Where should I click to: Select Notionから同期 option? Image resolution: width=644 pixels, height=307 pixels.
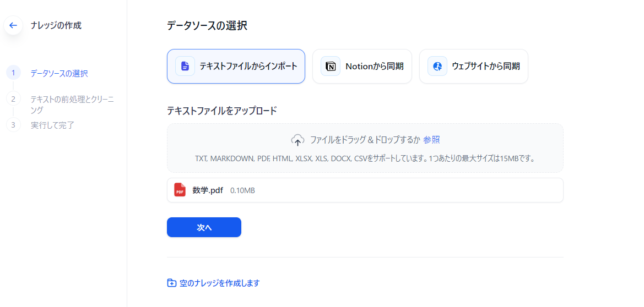coord(362,66)
